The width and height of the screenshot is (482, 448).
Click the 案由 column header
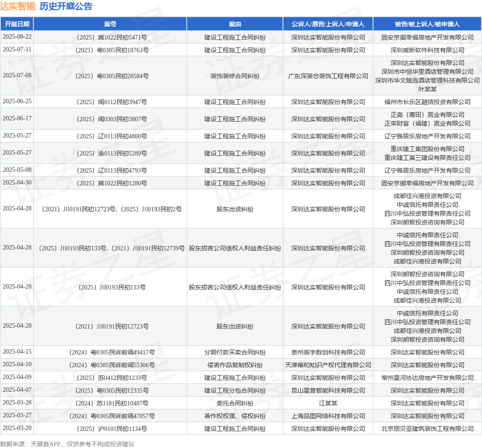[x=235, y=24]
